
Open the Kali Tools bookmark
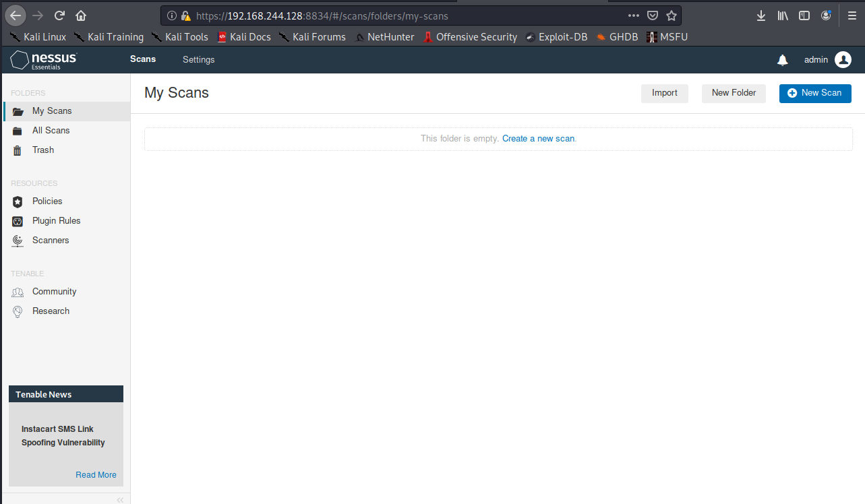click(x=179, y=37)
